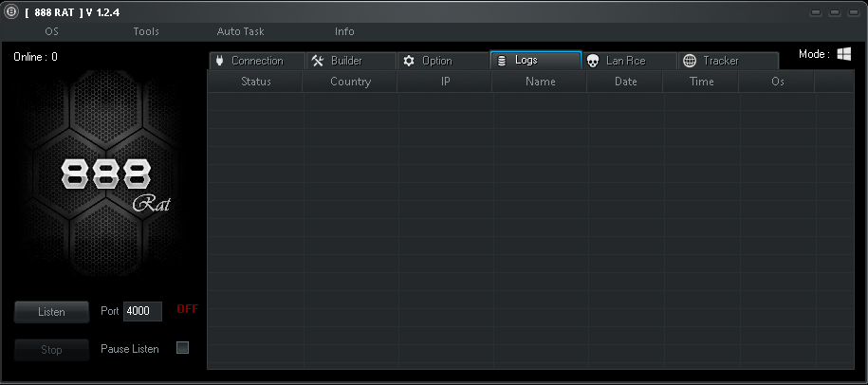Click the Status column header
The width and height of the screenshot is (868, 385).
[256, 82]
